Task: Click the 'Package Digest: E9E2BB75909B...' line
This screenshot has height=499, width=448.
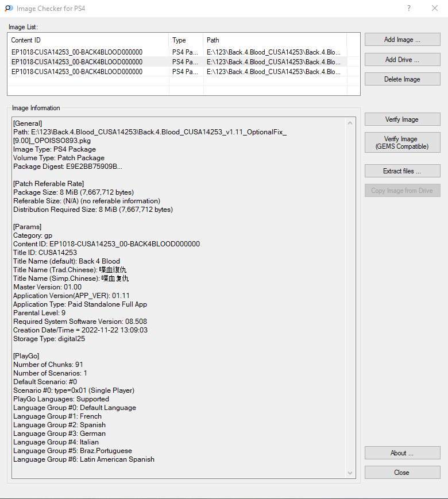Action: pos(68,167)
